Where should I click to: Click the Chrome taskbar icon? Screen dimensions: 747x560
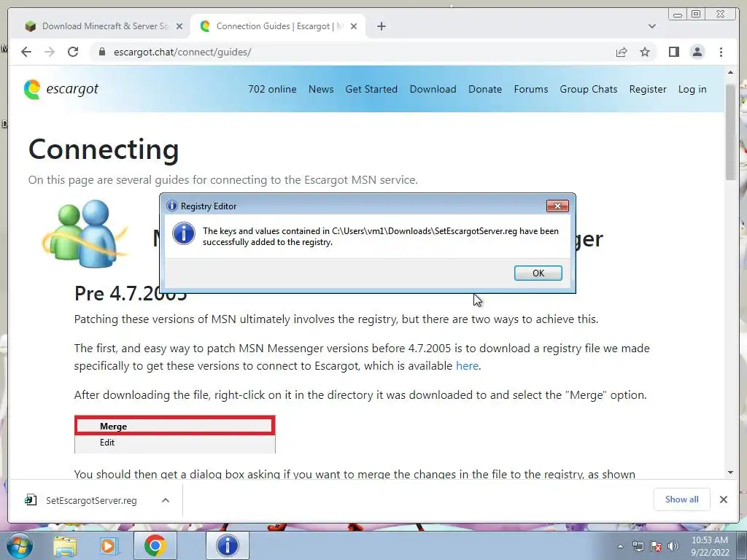tap(155, 545)
